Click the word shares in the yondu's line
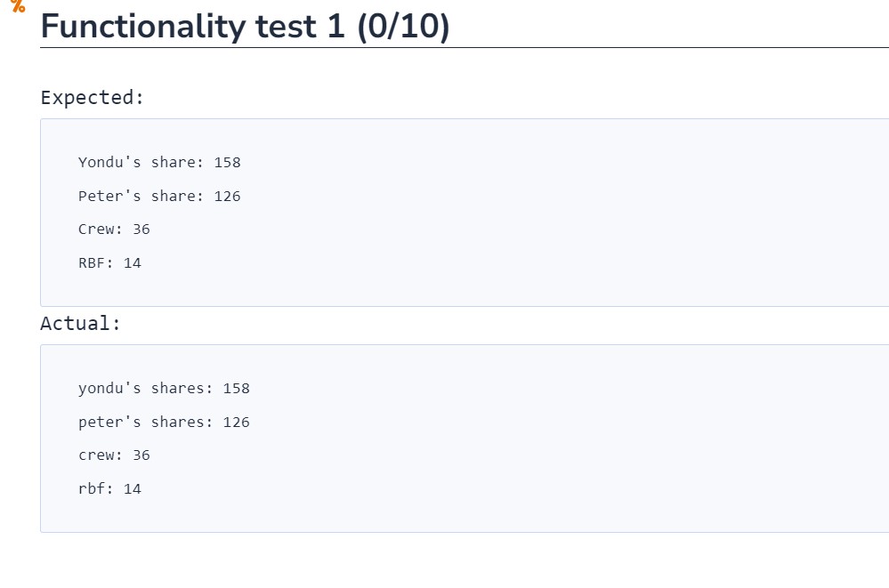The height and width of the screenshot is (588, 889). click(x=177, y=389)
